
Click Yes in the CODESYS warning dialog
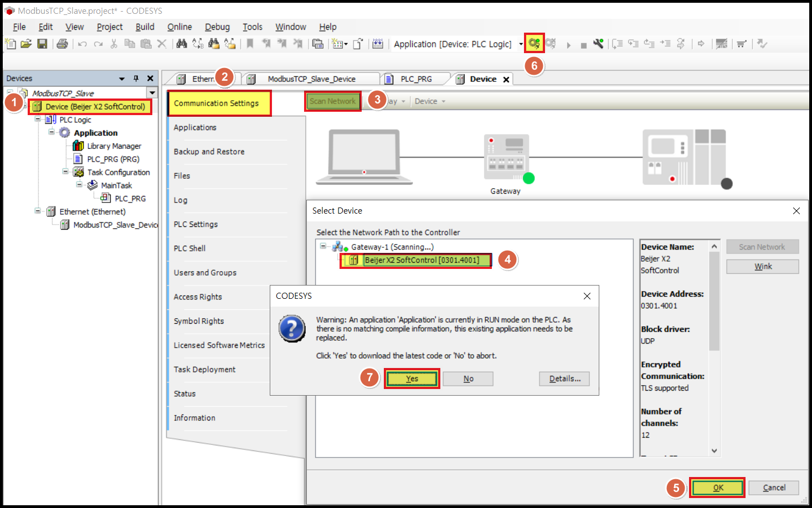pyautogui.click(x=412, y=379)
